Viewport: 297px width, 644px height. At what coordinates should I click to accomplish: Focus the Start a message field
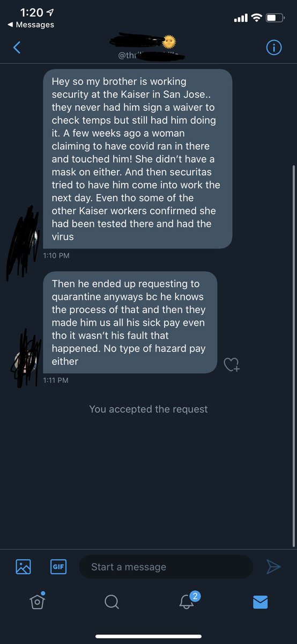click(166, 567)
